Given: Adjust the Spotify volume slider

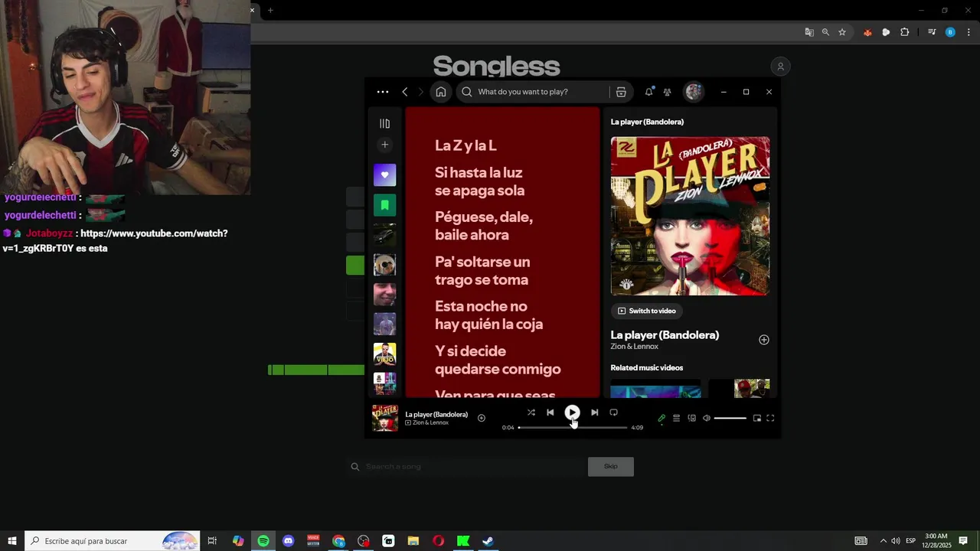Looking at the screenshot, I should point(730,419).
